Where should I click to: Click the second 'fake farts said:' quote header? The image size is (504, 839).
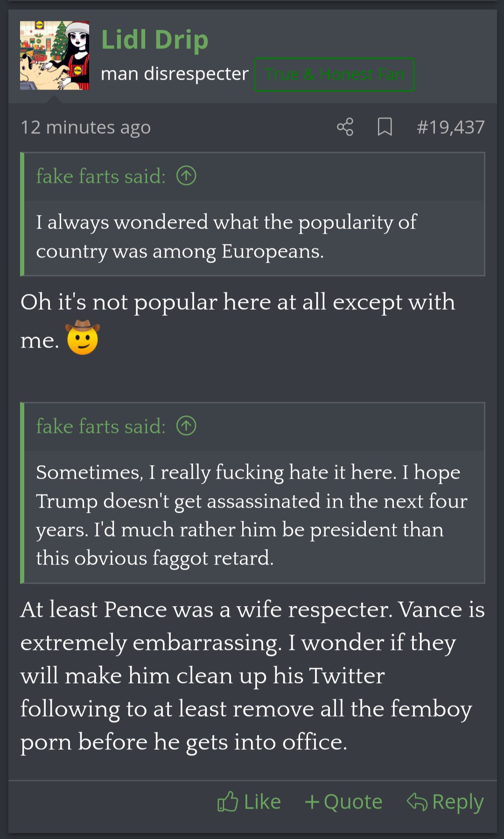click(x=101, y=426)
